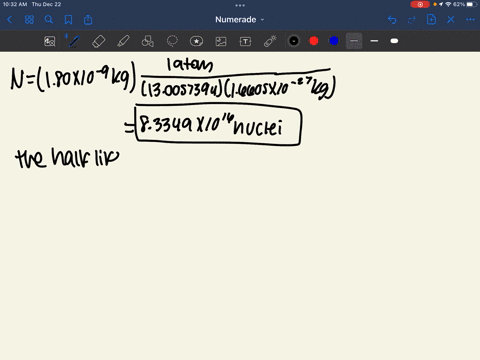Tap the screen recording indicator
Viewport: 480px width, 360px height.
(x=420, y=4)
